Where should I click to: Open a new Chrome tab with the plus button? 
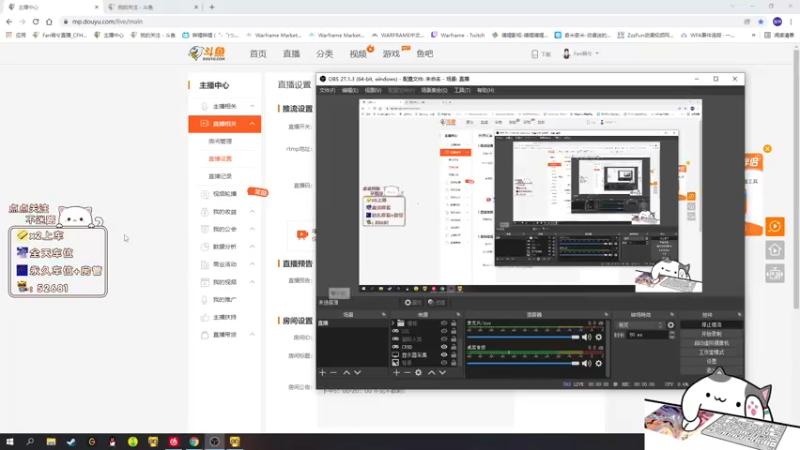pos(212,7)
